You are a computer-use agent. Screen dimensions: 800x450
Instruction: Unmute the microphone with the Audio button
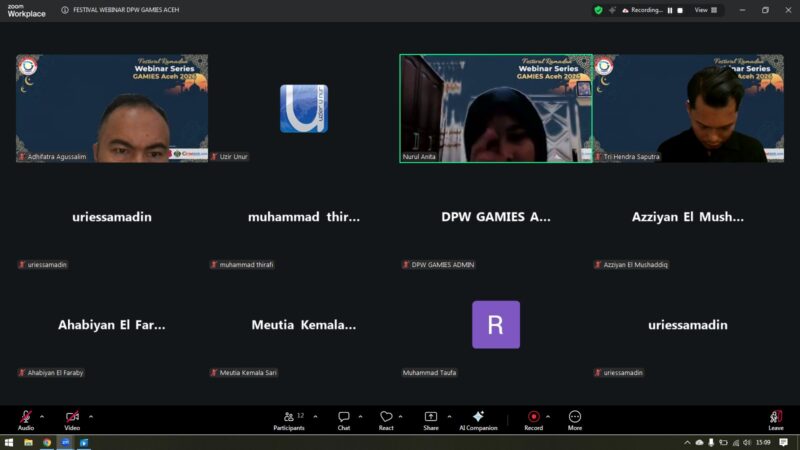click(25, 417)
